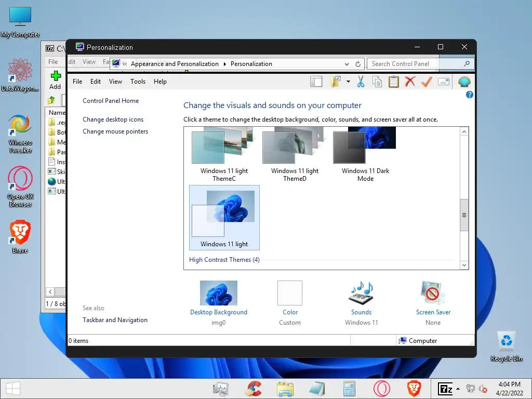The height and width of the screenshot is (399, 532).
Task: Click the Paste clipboard icon
Action: [394, 82]
